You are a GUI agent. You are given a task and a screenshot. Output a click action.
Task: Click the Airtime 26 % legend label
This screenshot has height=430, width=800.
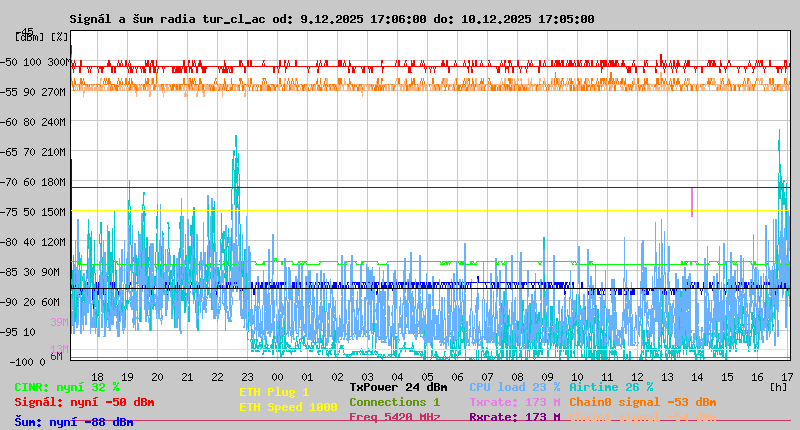tap(610, 387)
